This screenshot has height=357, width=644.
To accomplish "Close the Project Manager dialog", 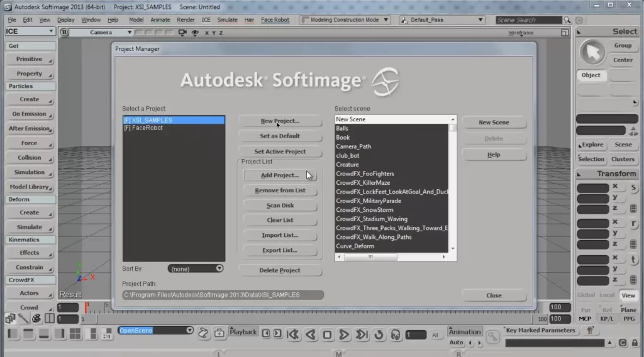I will pyautogui.click(x=494, y=295).
